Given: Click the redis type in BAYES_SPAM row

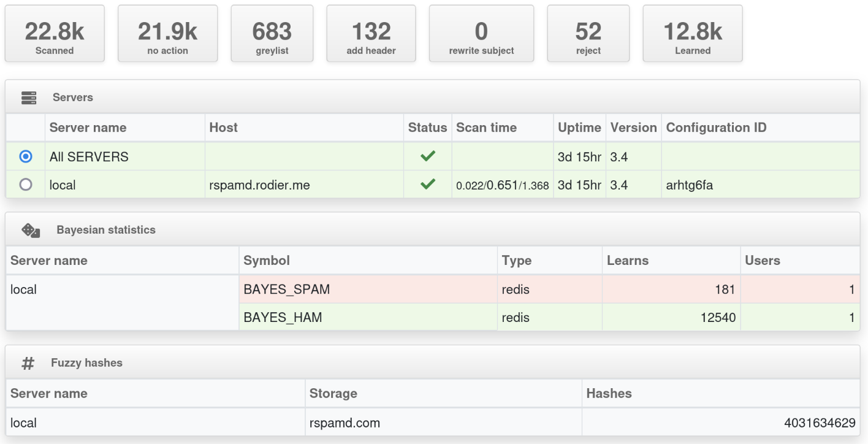Looking at the screenshot, I should (x=516, y=289).
